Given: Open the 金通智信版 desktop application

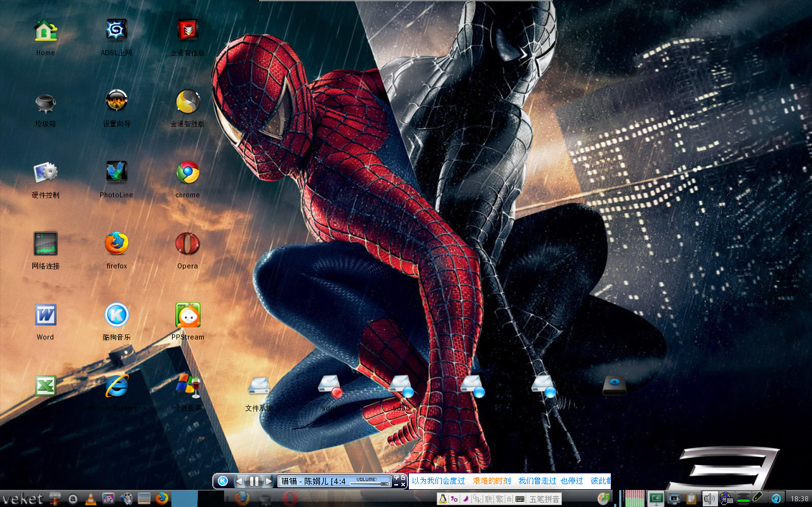Looking at the screenshot, I should click(x=187, y=30).
